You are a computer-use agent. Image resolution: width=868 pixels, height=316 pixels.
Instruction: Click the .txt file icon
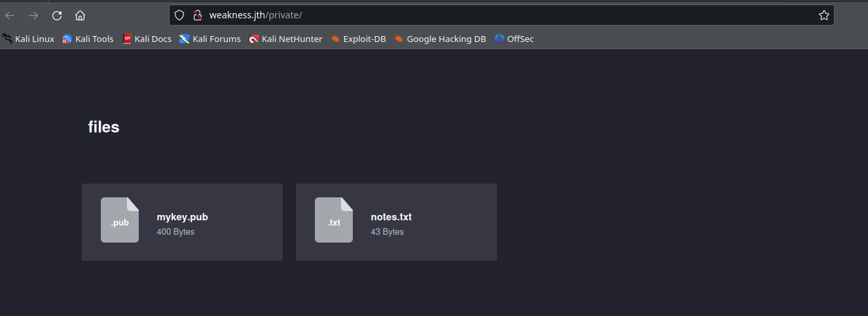point(334,220)
